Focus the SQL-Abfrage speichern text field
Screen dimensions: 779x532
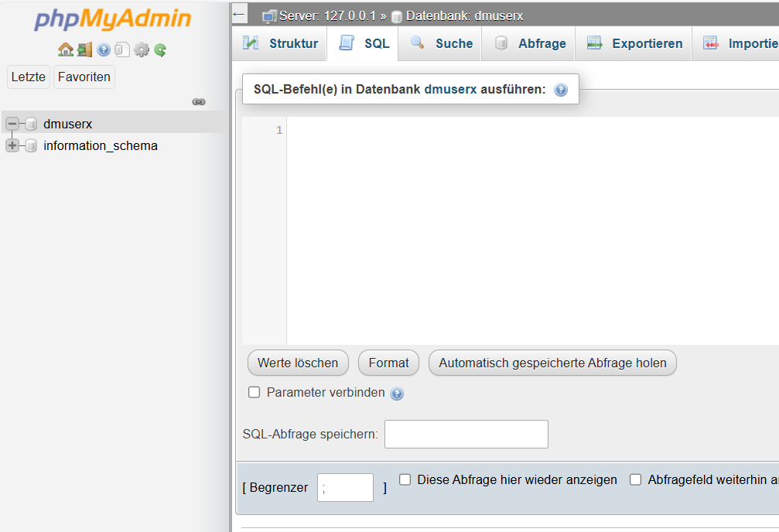click(466, 434)
